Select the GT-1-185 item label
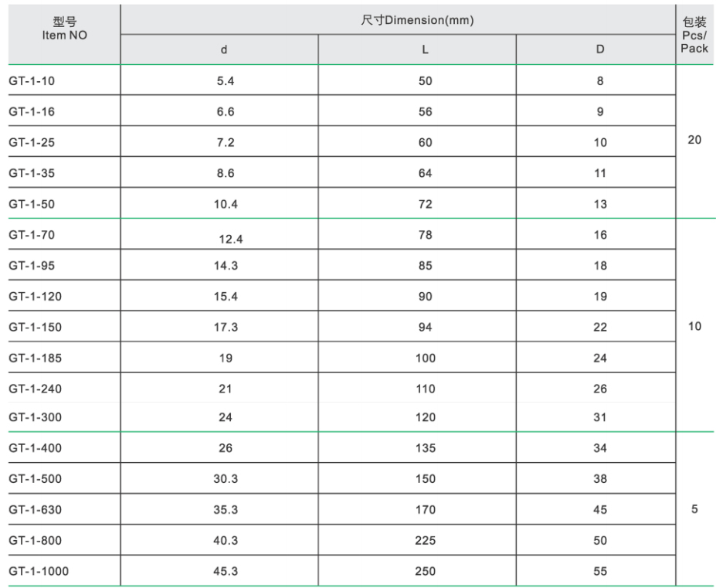The width and height of the screenshot is (716, 588). tap(35, 358)
